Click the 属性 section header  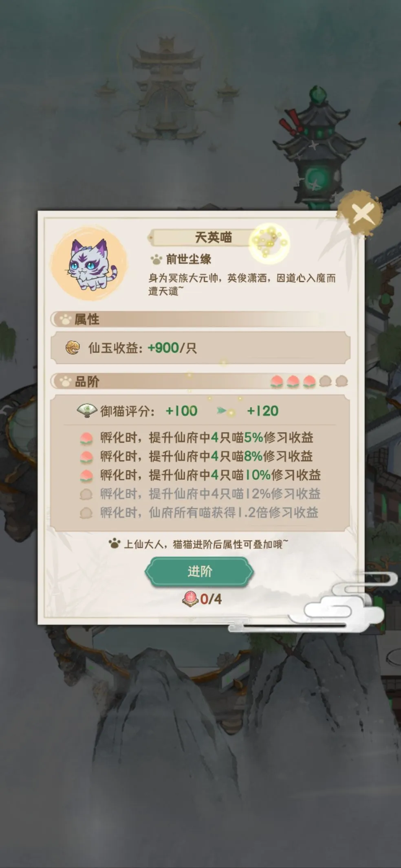200,319
